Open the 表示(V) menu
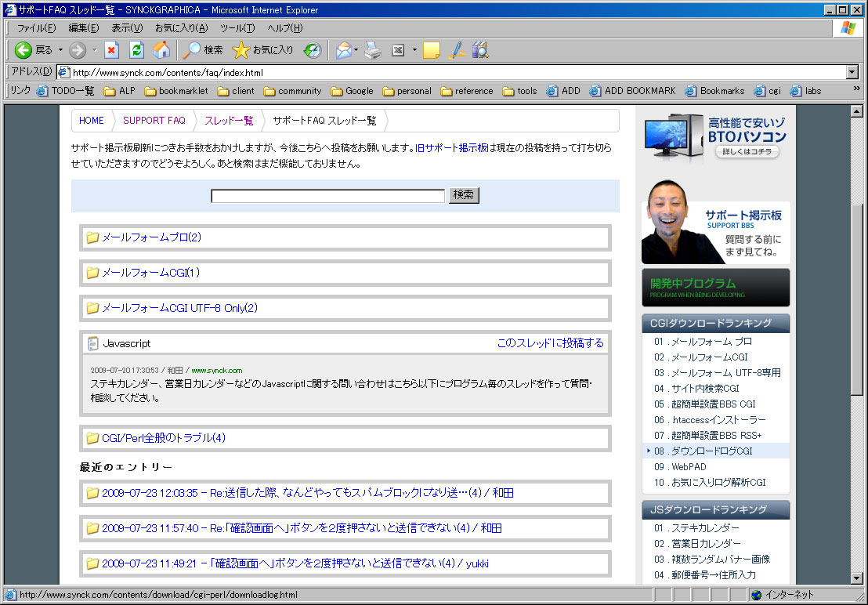The image size is (868, 605). pyautogui.click(x=127, y=28)
